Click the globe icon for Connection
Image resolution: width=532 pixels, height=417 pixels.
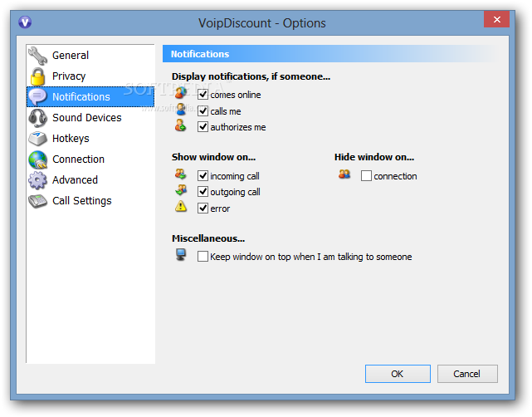[x=37, y=159]
